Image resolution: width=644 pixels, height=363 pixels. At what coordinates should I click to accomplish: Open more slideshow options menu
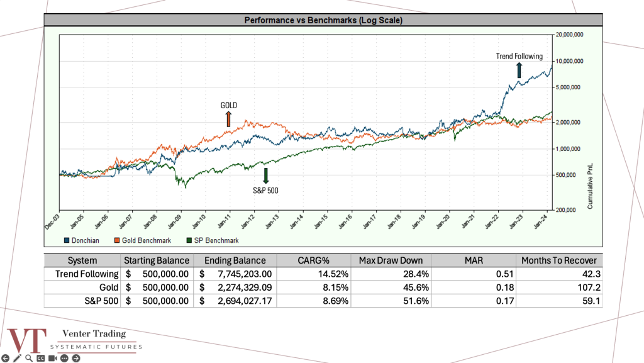[x=64, y=358]
